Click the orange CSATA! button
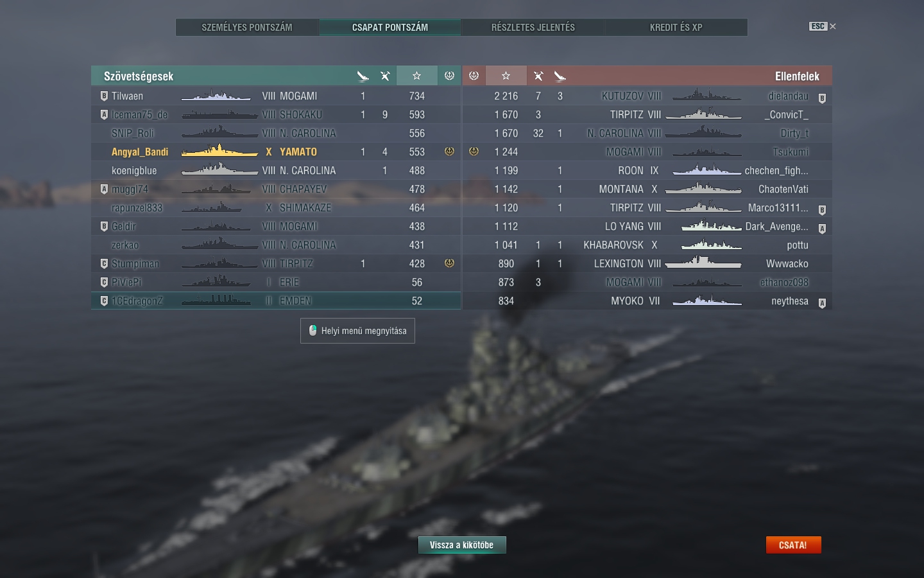Viewport: 924px width, 578px height. click(x=793, y=545)
